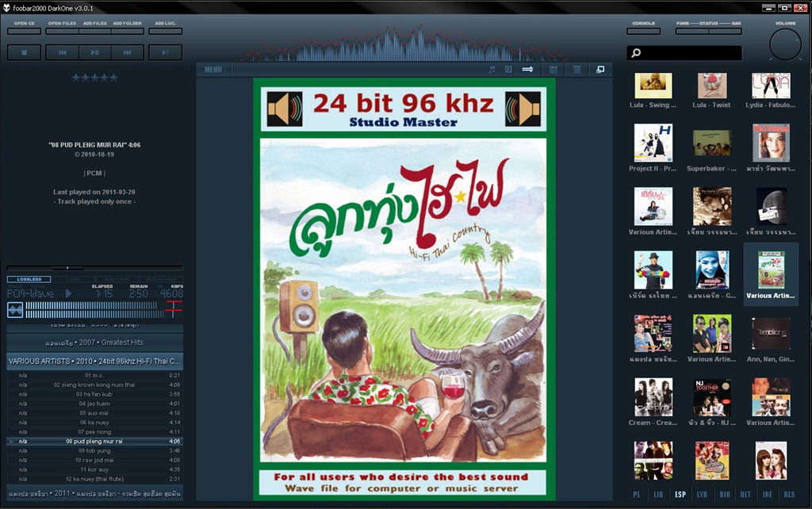Select track "04 jao tuem"
This screenshot has width=812, height=509.
pyautogui.click(x=95, y=404)
